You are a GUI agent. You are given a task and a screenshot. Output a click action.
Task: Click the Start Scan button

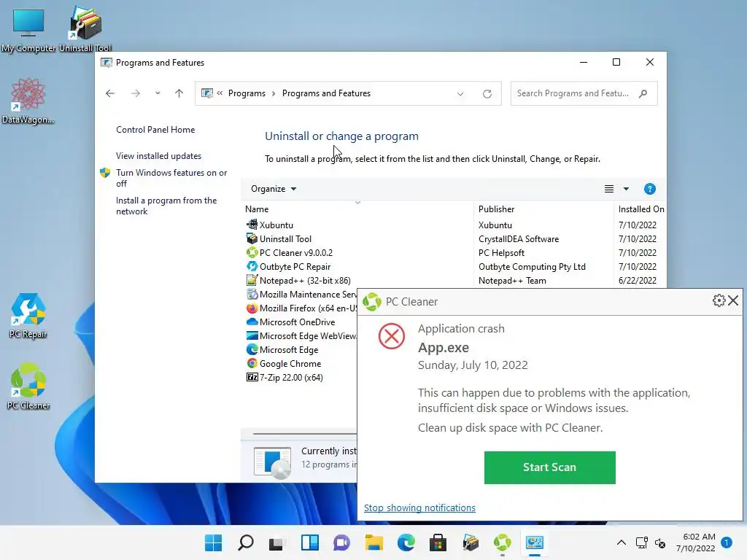pyautogui.click(x=550, y=467)
